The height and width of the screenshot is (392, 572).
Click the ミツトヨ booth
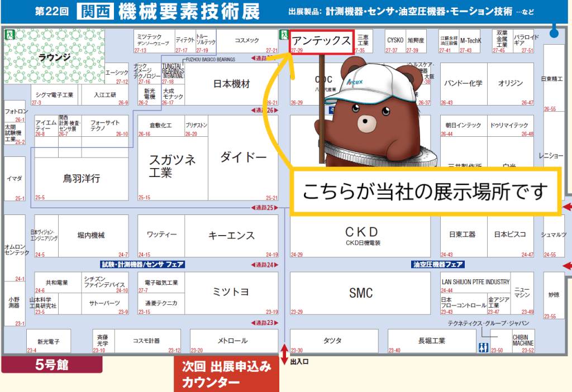coord(231,293)
